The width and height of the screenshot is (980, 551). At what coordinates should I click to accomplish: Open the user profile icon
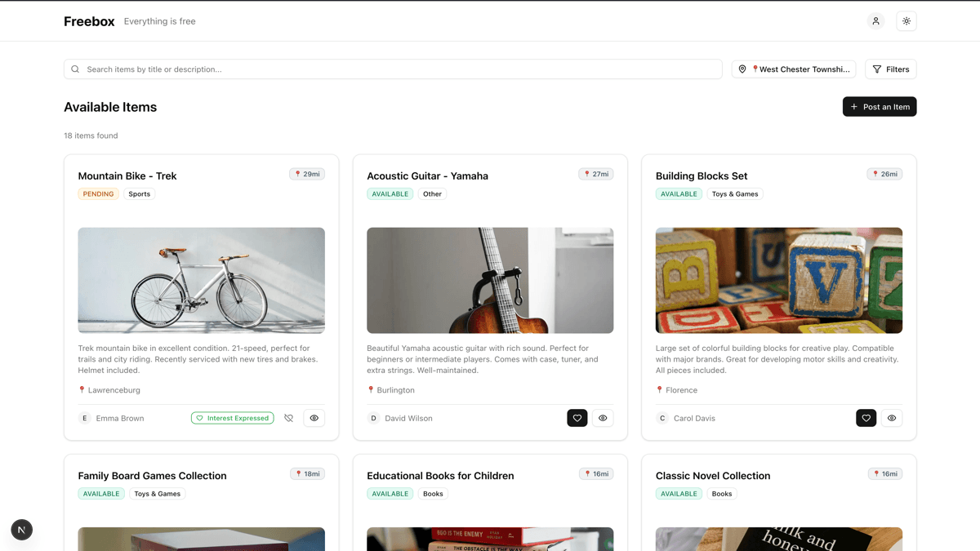pos(875,21)
